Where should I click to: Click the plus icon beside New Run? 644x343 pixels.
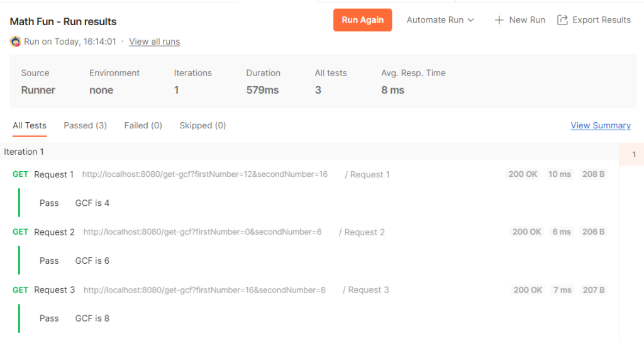click(x=499, y=20)
